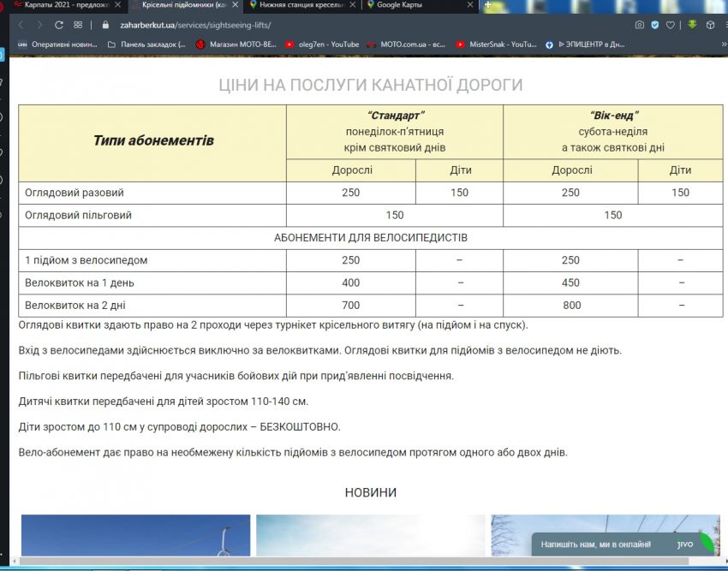Open middle news thumbnail
This screenshot has height=571, width=728.
[371, 535]
